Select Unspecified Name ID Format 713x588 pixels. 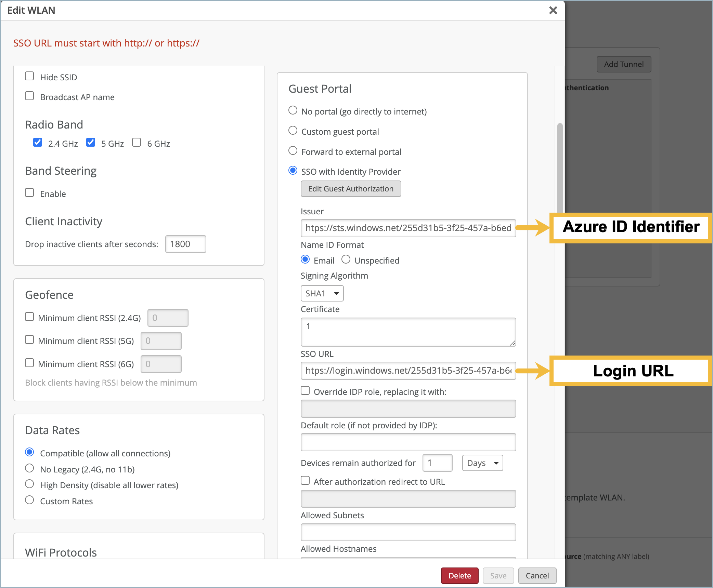[346, 259]
